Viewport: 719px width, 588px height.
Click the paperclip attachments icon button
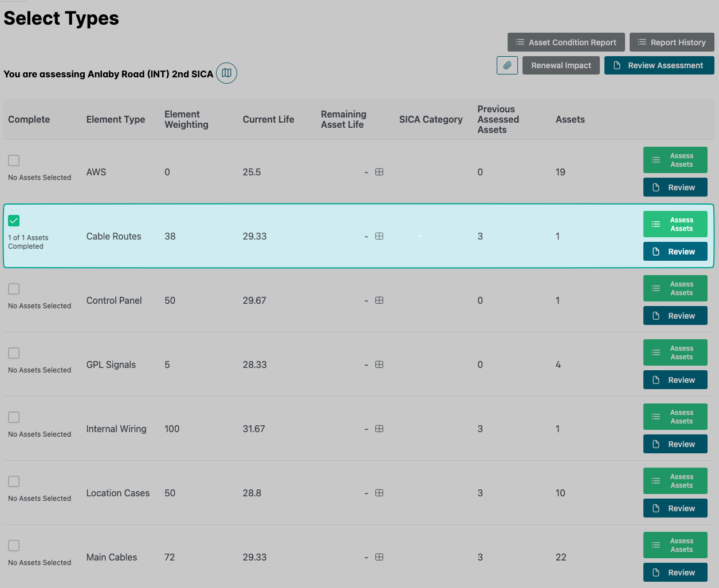(x=507, y=65)
